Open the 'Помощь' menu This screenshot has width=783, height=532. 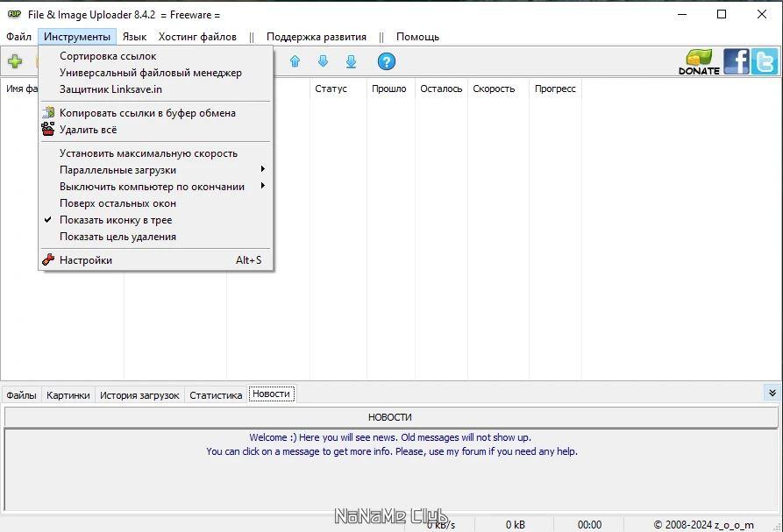pyautogui.click(x=417, y=37)
